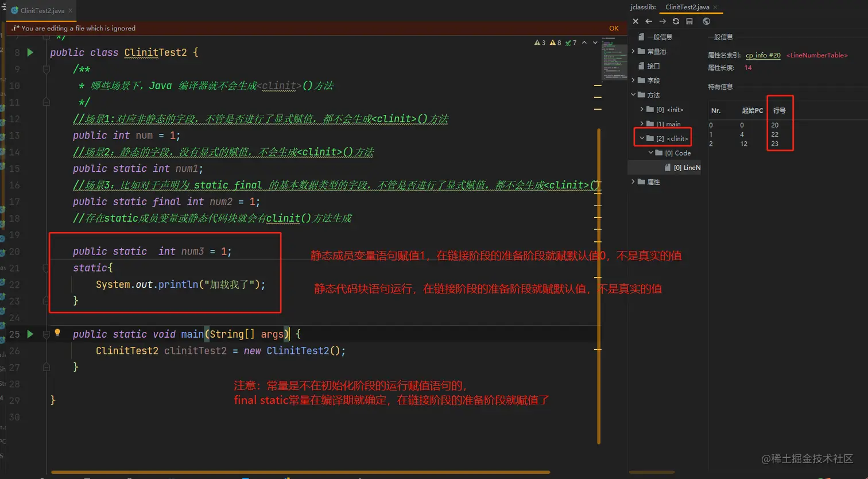Close the jclasslib panel with the X icon

click(635, 21)
